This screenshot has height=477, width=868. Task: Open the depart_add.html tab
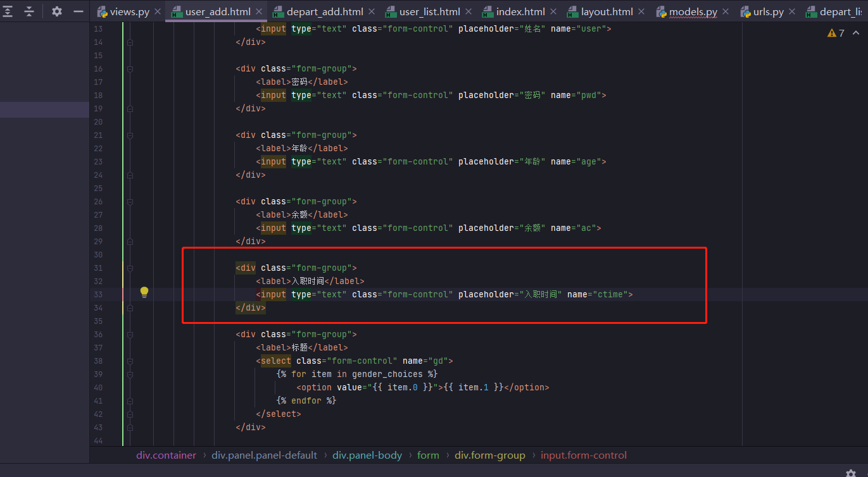325,11
